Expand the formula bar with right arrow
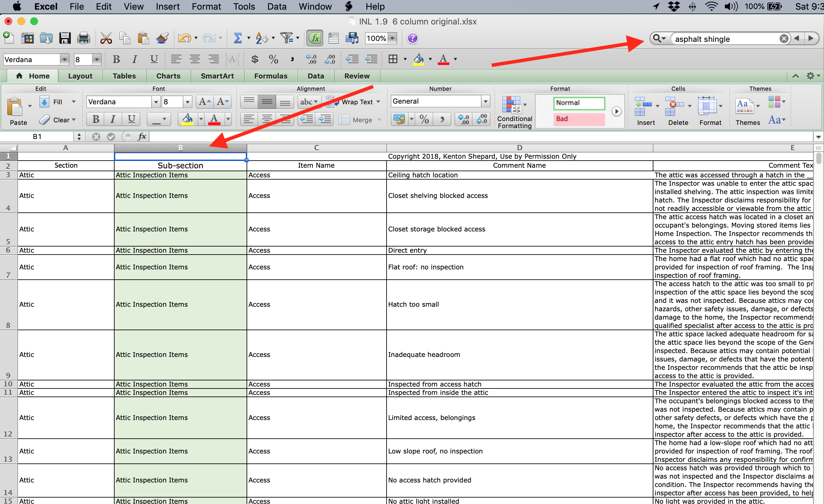The width and height of the screenshot is (824, 504). pos(818,137)
